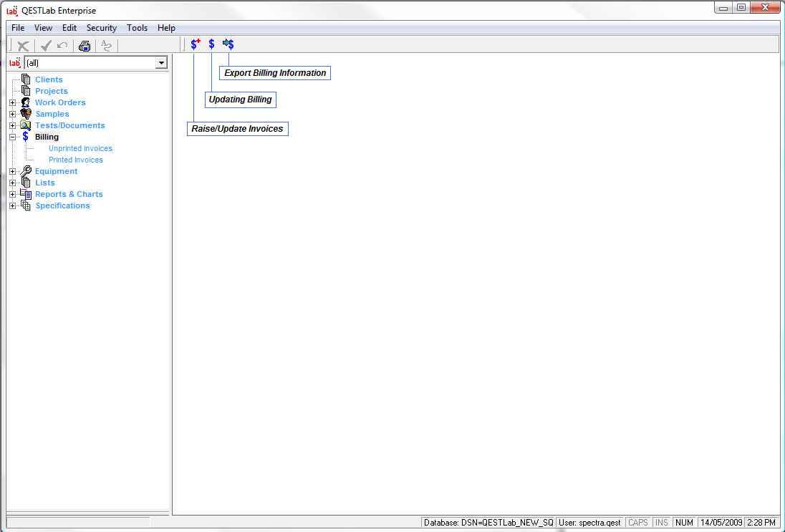
Task: Click the Export Billing Information icon
Action: [x=228, y=44]
